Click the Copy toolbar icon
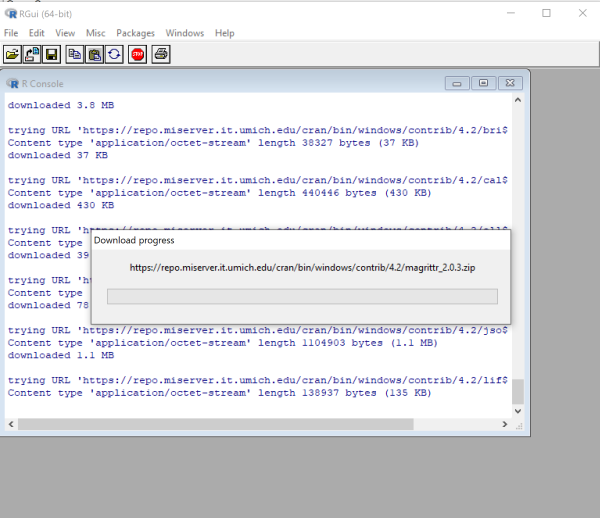The height and width of the screenshot is (518, 600). pos(75,54)
